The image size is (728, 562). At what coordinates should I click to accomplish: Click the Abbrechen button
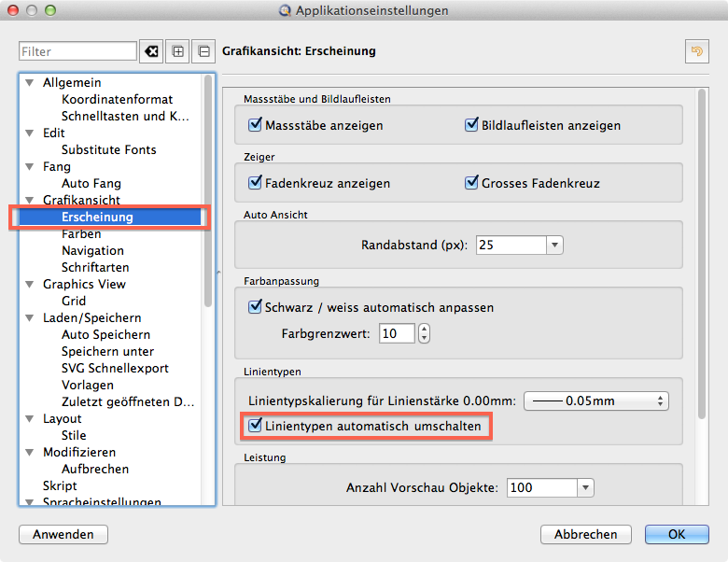coord(585,535)
